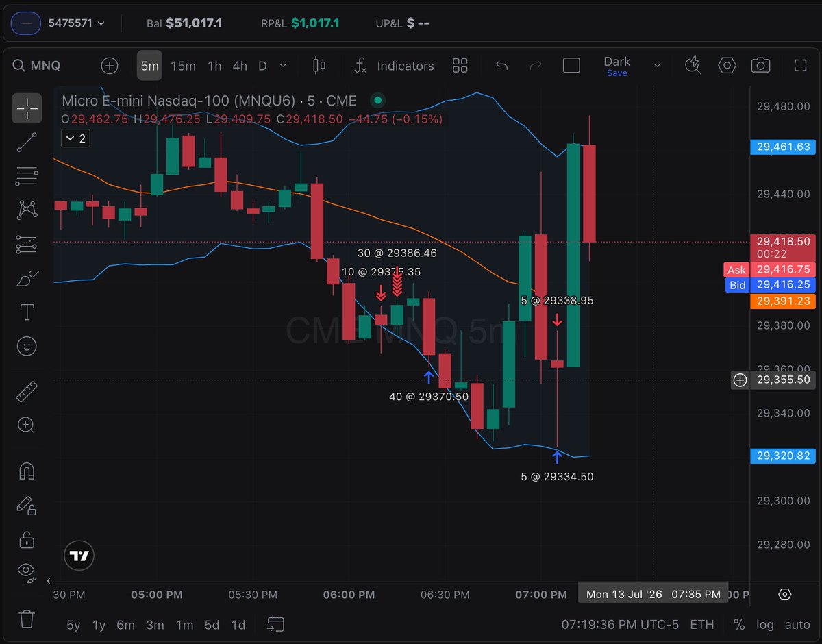Toggle log scale mode
Screen dimensions: 822x644
(x=765, y=625)
